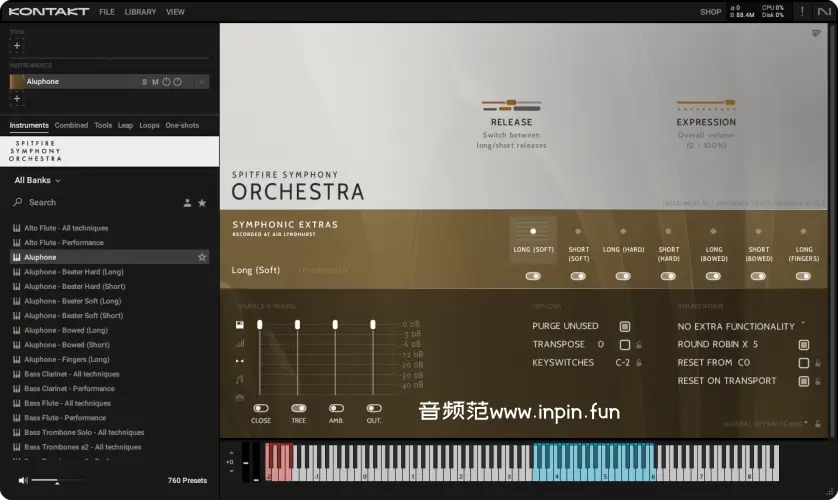The width and height of the screenshot is (838, 500).
Task: Click the user presets person icon
Action: 187,203
